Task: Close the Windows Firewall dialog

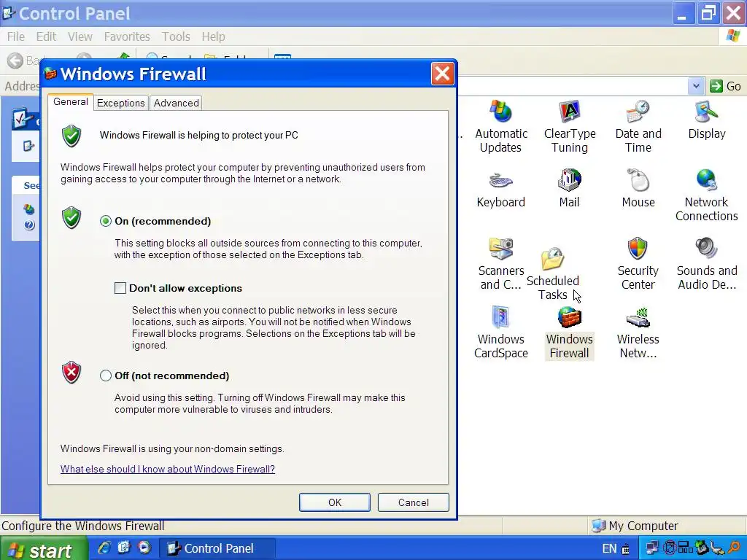Action: [442, 74]
